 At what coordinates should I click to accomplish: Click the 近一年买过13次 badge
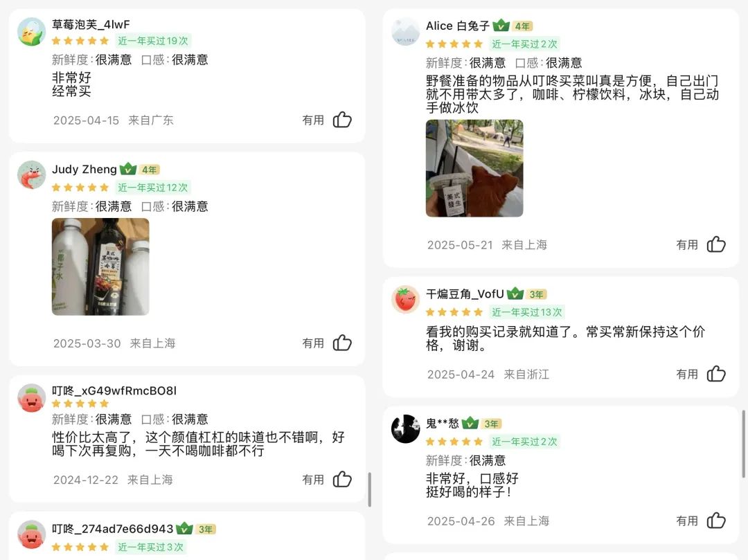[x=526, y=312]
